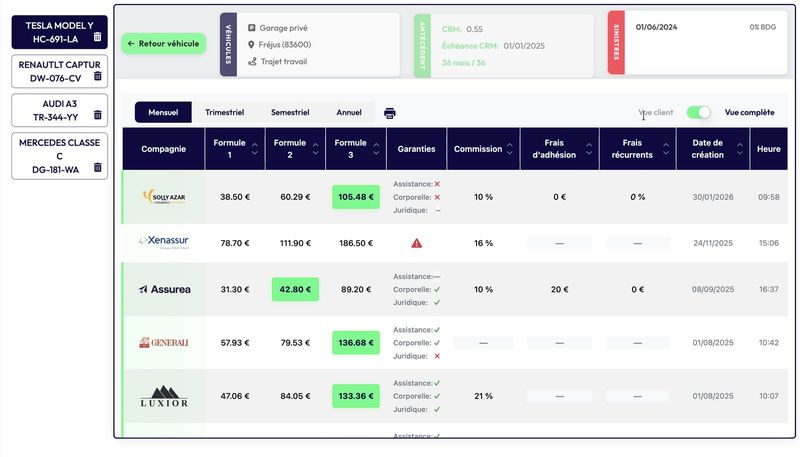800x457 pixels.
Task: Click Assurea Formule 1 price 31.30 €
Action: [235, 289]
